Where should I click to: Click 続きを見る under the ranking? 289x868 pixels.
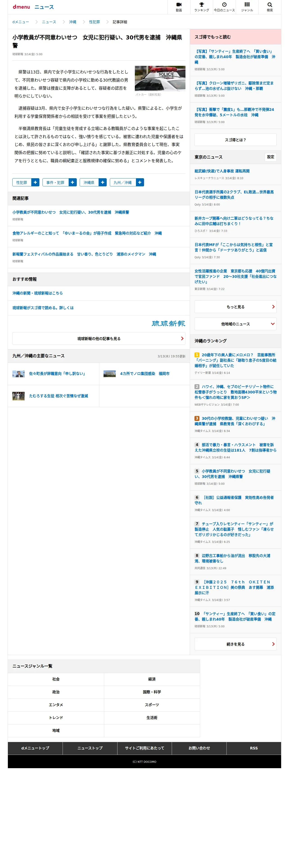click(235, 644)
